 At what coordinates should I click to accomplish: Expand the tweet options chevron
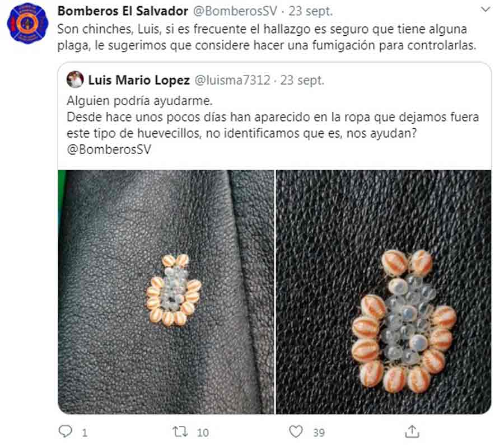(x=486, y=10)
